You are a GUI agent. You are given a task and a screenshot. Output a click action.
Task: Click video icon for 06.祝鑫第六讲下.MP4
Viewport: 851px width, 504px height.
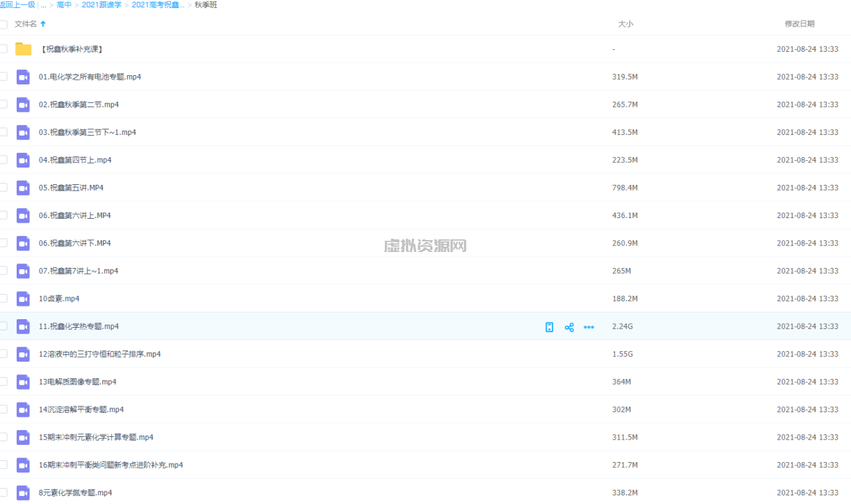coord(23,243)
